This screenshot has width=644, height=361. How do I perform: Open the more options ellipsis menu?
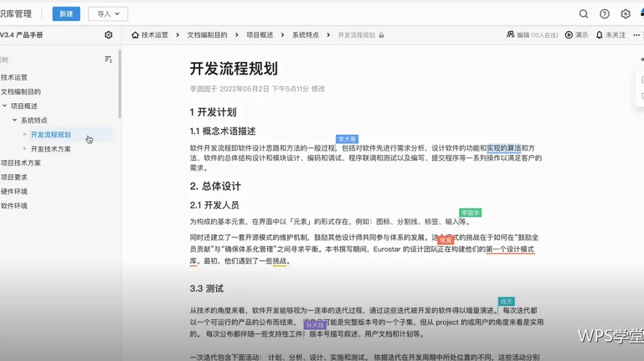(636, 35)
